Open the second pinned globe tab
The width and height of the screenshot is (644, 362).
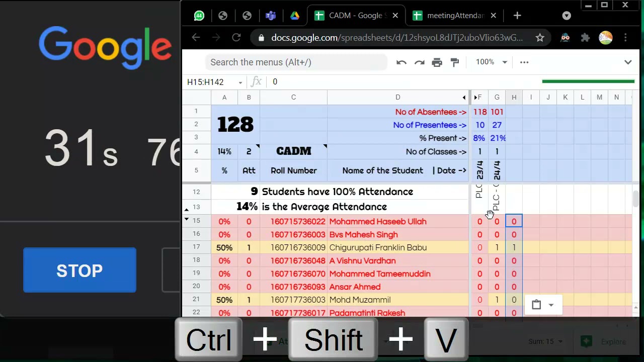[223, 16]
